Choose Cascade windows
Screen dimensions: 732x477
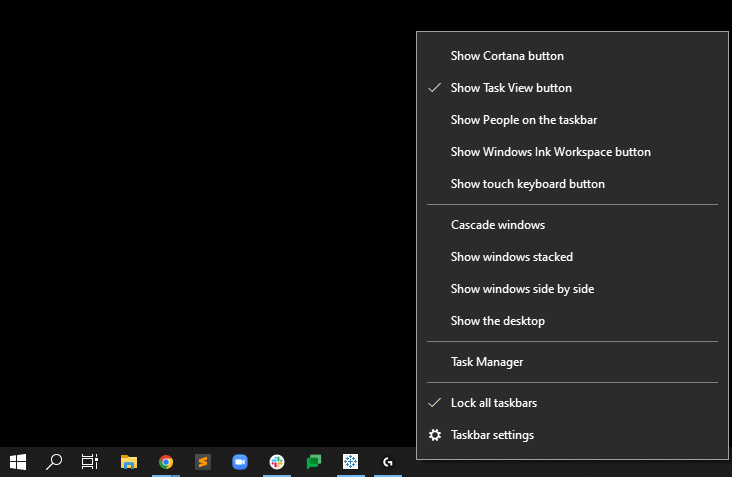[572, 225]
